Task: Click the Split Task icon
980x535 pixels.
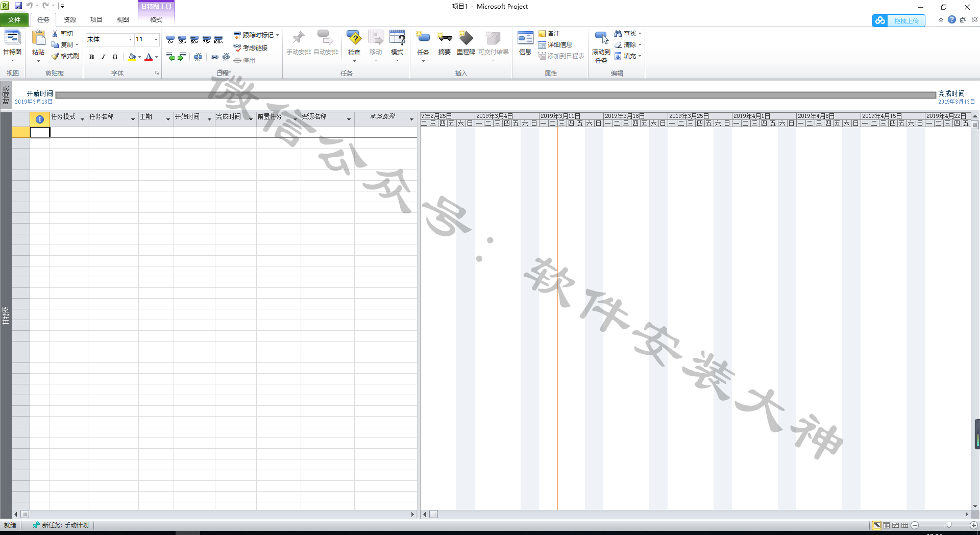Action: [x=198, y=57]
